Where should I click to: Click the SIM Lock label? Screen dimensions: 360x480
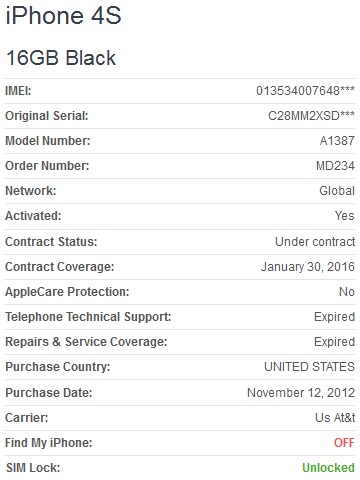pyautogui.click(x=33, y=468)
